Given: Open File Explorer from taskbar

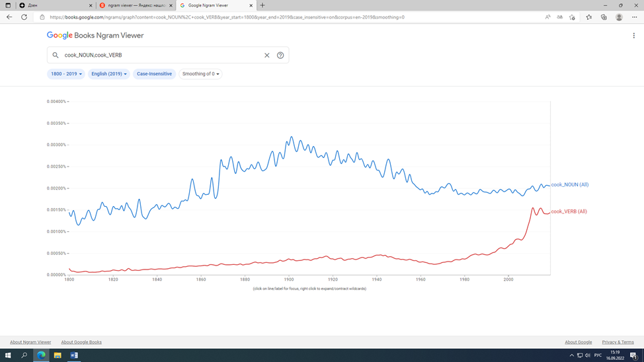Looking at the screenshot, I should point(58,355).
